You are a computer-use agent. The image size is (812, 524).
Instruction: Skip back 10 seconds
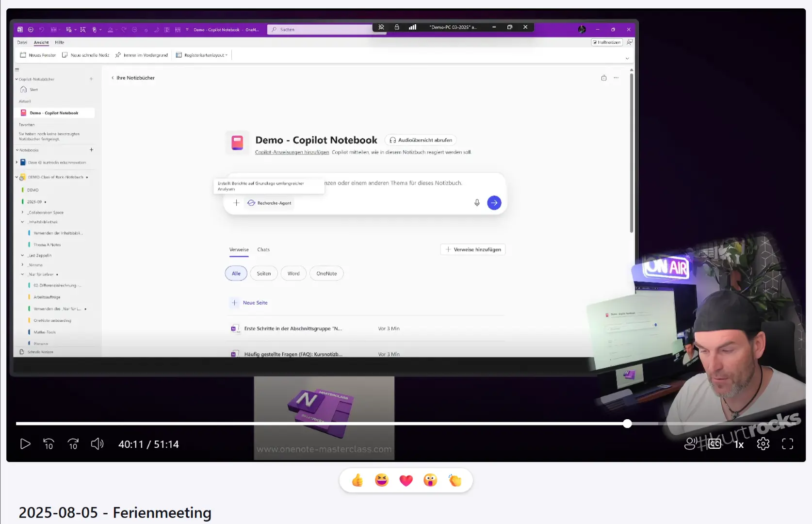[49, 444]
